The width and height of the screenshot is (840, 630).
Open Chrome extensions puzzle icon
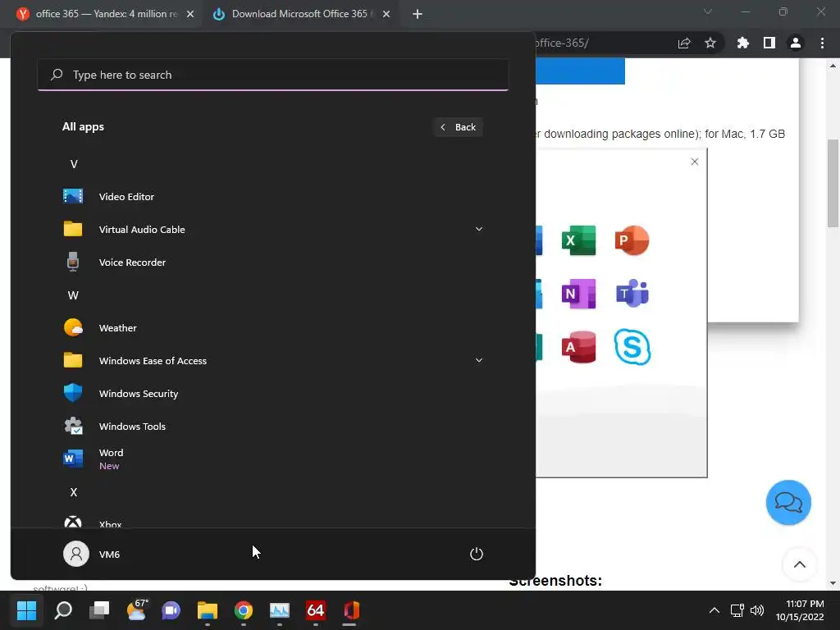(742, 43)
